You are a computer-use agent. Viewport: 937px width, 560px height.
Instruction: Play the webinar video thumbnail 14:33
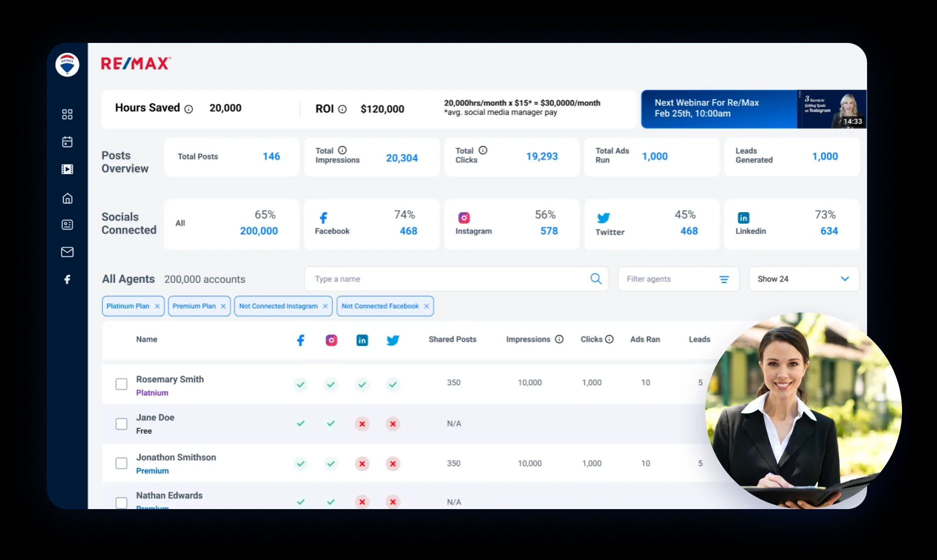tap(832, 109)
